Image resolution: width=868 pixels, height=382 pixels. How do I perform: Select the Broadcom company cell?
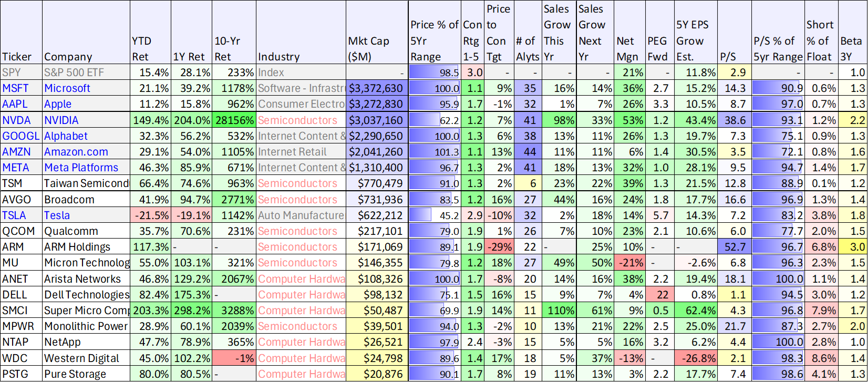pyautogui.click(x=86, y=200)
